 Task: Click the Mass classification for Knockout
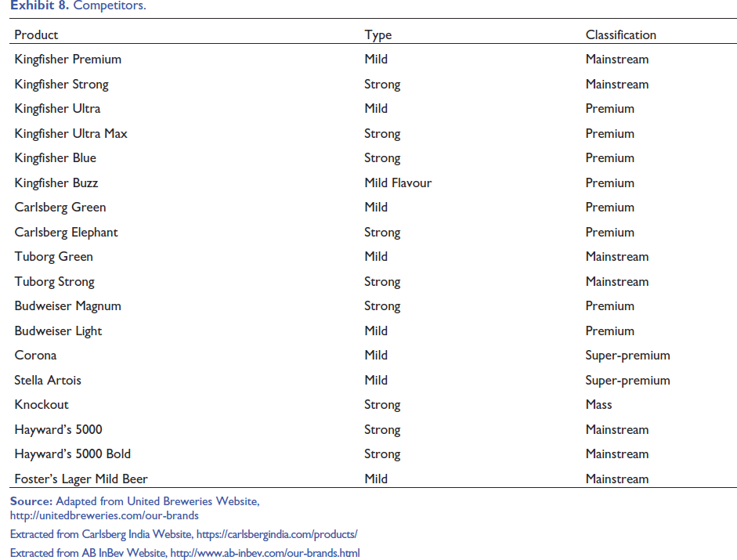pyautogui.click(x=598, y=405)
